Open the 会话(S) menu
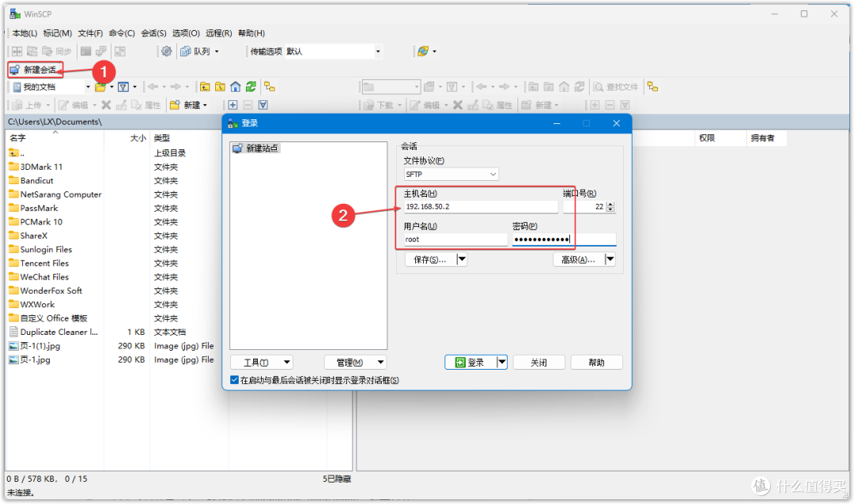The height and width of the screenshot is (504, 854). pyautogui.click(x=154, y=34)
